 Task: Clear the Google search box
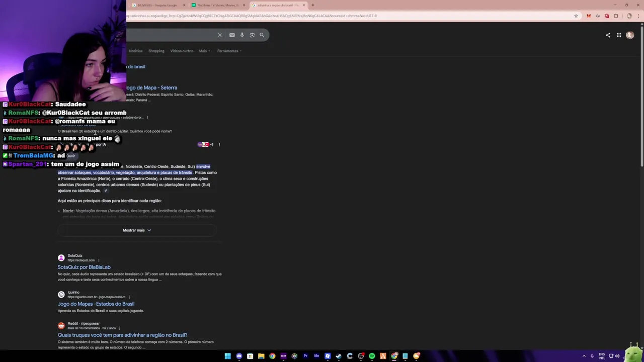219,35
